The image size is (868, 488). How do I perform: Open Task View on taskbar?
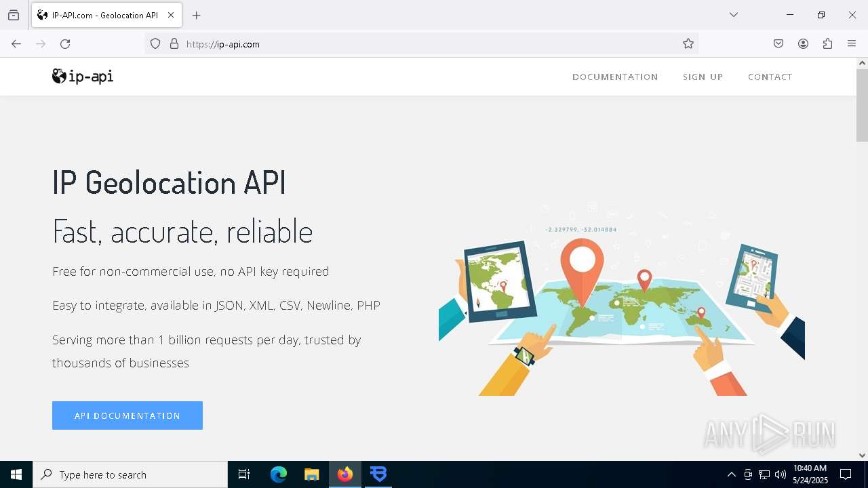[244, 474]
